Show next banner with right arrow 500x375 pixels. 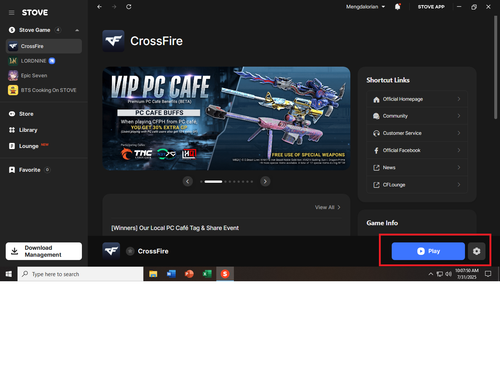click(265, 181)
